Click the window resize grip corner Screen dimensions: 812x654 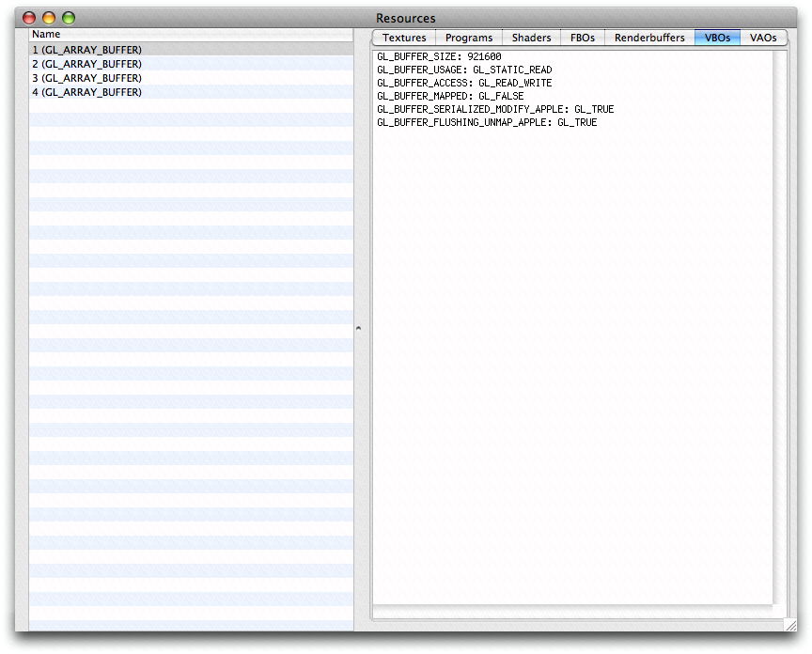[789, 625]
